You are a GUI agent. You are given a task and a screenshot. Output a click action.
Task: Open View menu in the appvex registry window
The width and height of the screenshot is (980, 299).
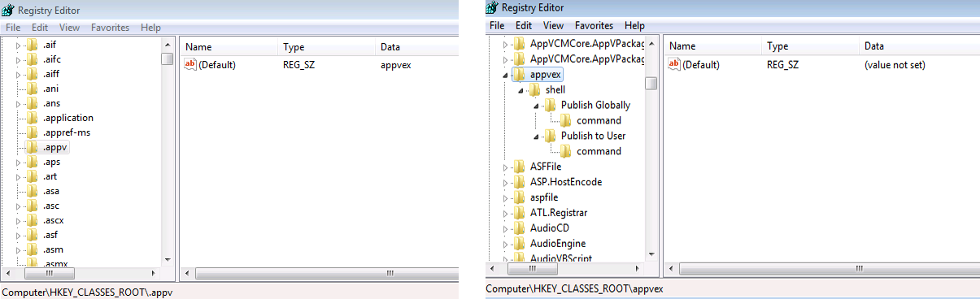pyautogui.click(x=553, y=26)
